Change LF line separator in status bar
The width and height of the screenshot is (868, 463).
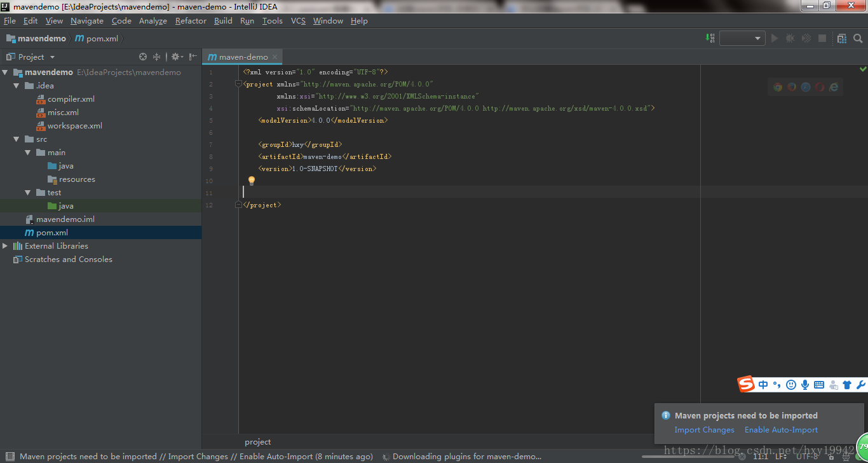point(781,457)
